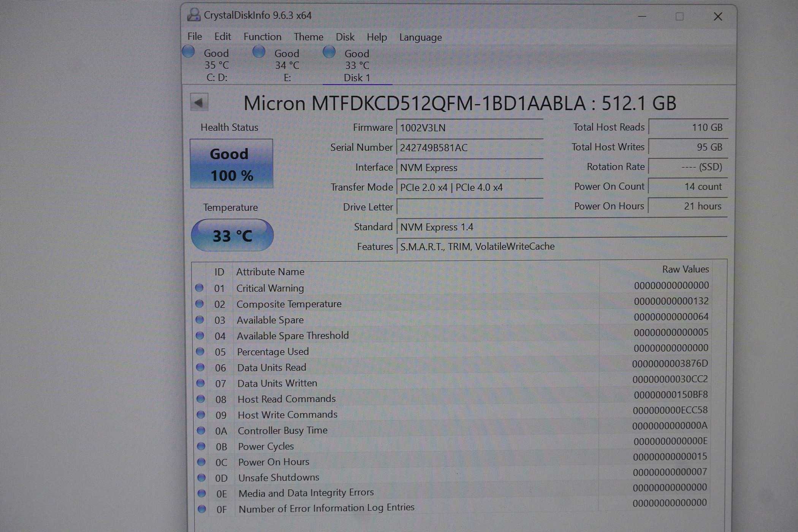Open the Theme menu
The width and height of the screenshot is (798, 532).
308,37
